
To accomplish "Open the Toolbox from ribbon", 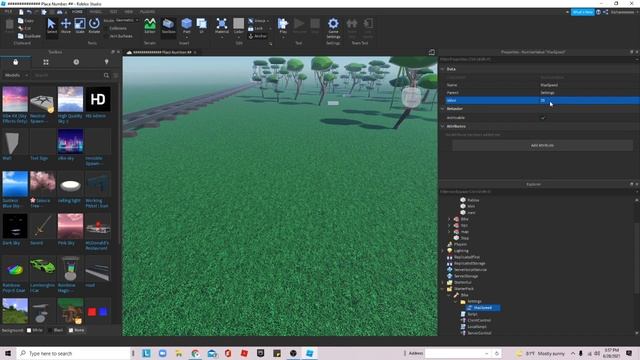I will (x=168, y=26).
